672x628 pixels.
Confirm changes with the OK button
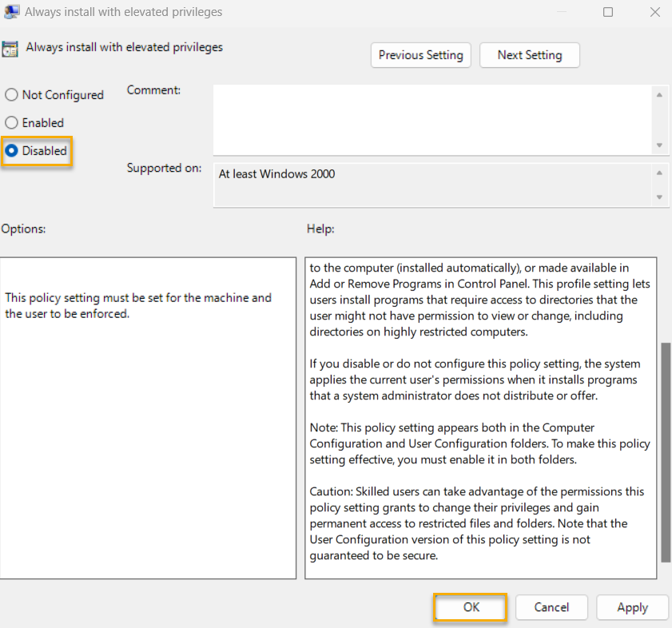[470, 607]
